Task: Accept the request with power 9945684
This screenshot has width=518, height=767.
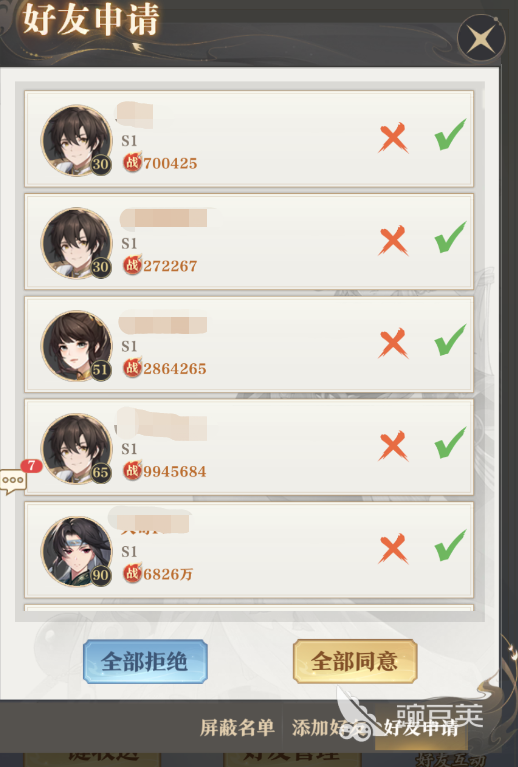Action: 450,443
